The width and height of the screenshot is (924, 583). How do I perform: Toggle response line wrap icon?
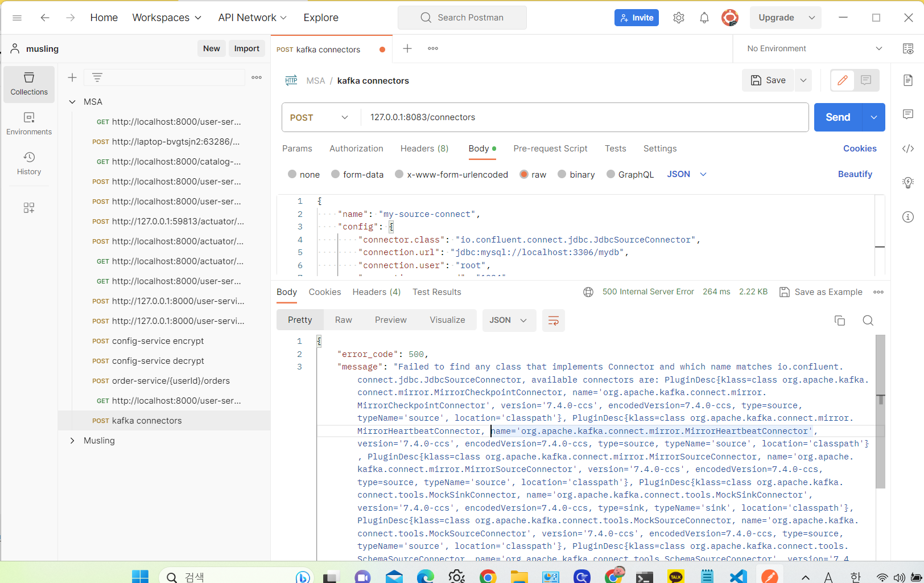[553, 321]
